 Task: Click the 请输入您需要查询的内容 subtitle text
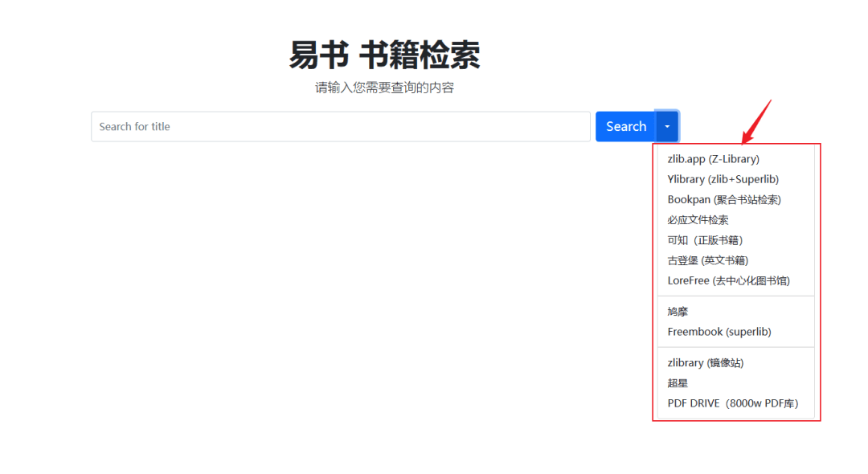[385, 88]
